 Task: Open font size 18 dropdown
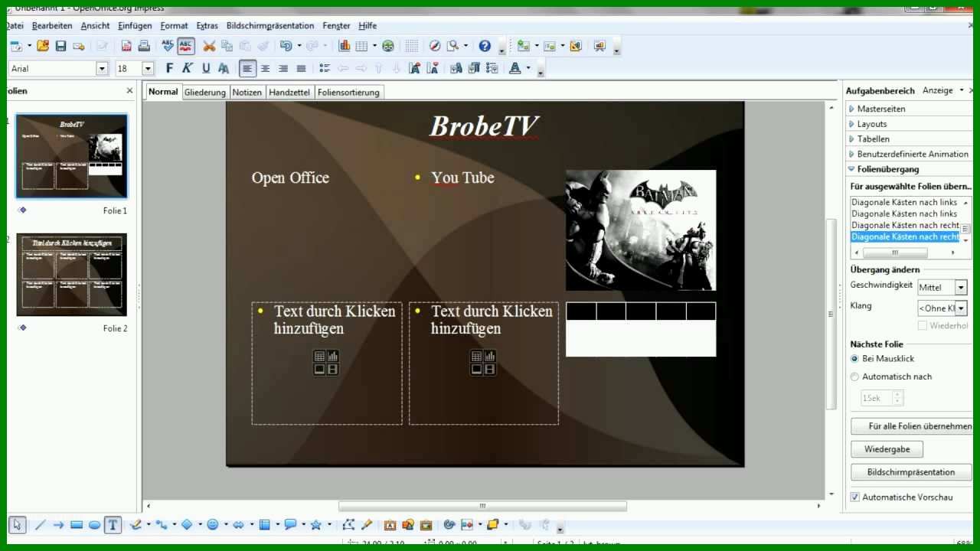[148, 69]
